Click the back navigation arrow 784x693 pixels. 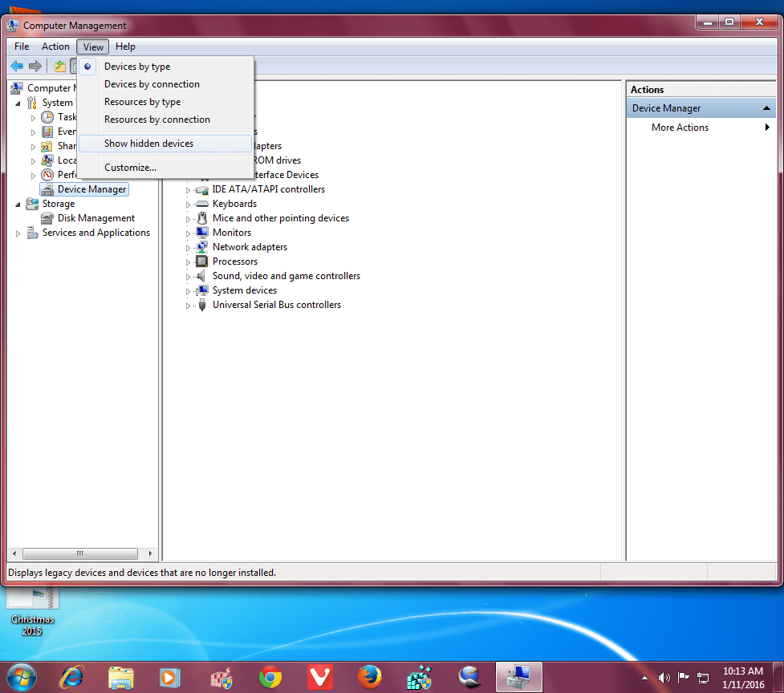tap(16, 66)
